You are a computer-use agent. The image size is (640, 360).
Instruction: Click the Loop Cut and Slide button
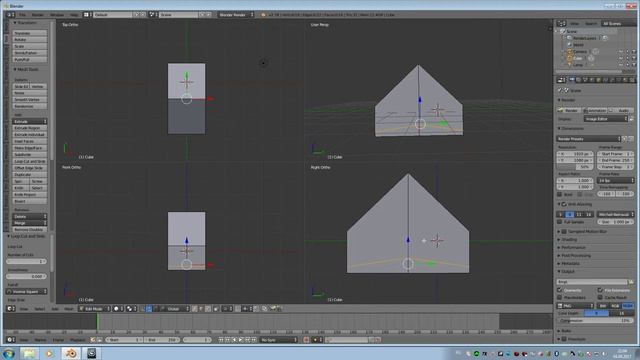pos(29,161)
